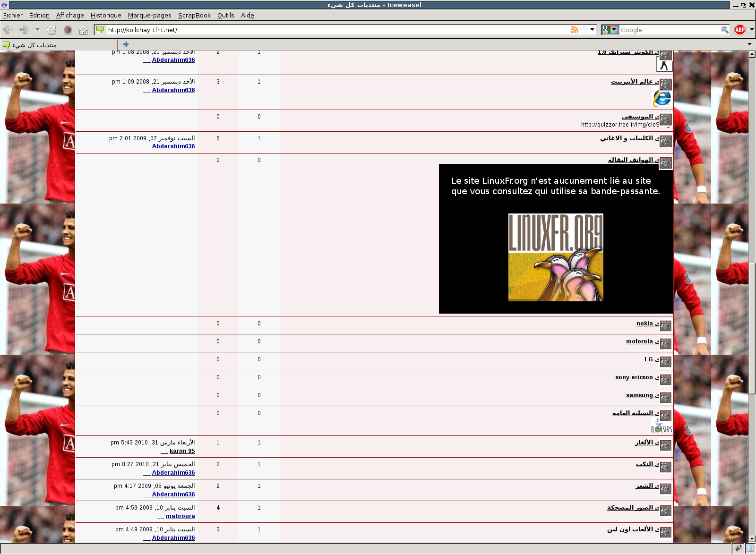Screen dimensions: 756x554
Task: Click the Firebug bug icon in status bar
Action: [738, 548]
